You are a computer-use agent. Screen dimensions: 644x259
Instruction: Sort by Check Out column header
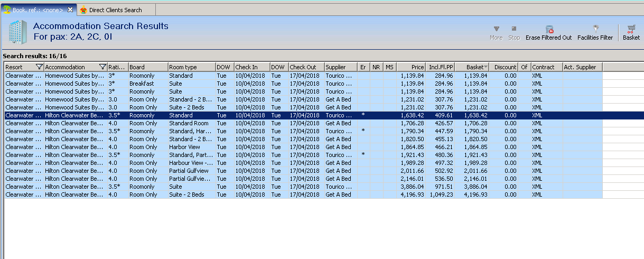[306, 67]
